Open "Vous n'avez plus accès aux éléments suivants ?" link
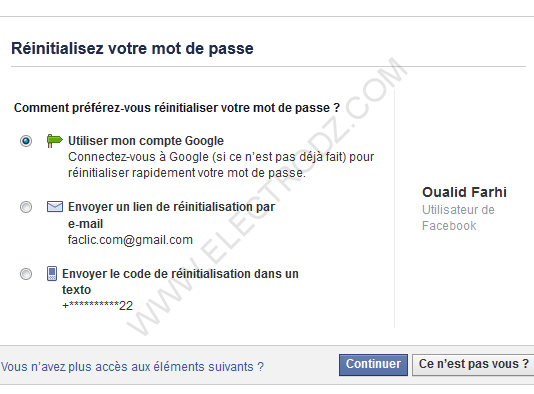534x394 pixels. (x=132, y=367)
